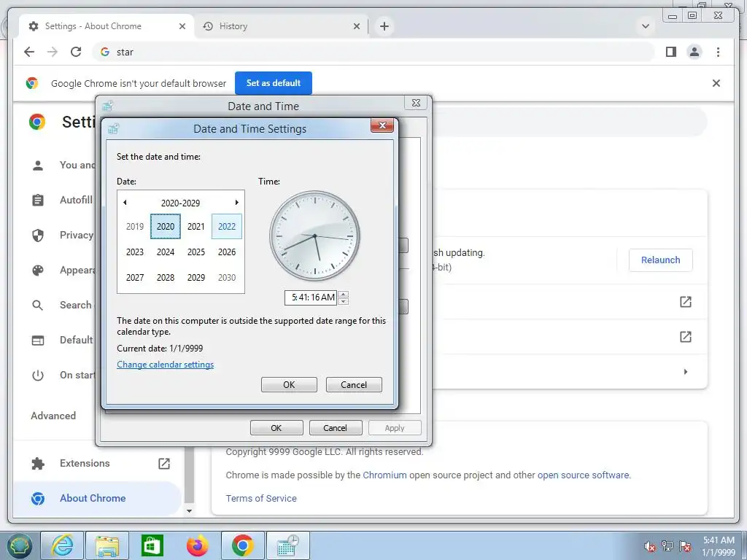Expand the Advanced settings section
Image resolution: width=747 pixels, height=560 pixels.
[53, 416]
